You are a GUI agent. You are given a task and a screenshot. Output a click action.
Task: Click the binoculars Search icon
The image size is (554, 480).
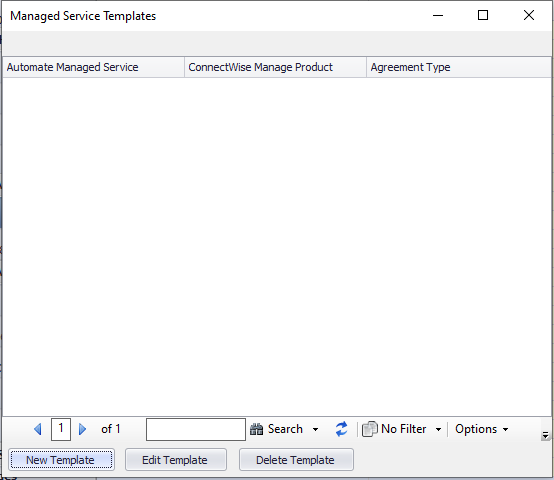coord(257,429)
